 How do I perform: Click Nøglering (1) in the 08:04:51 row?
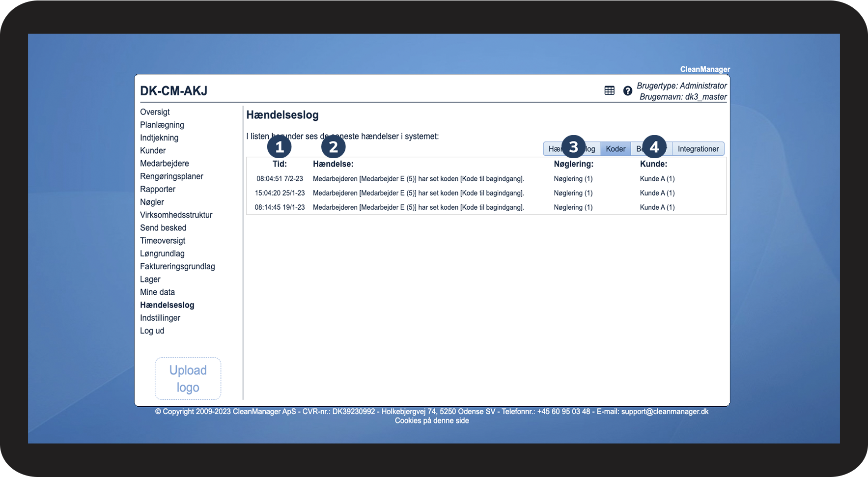(573, 179)
